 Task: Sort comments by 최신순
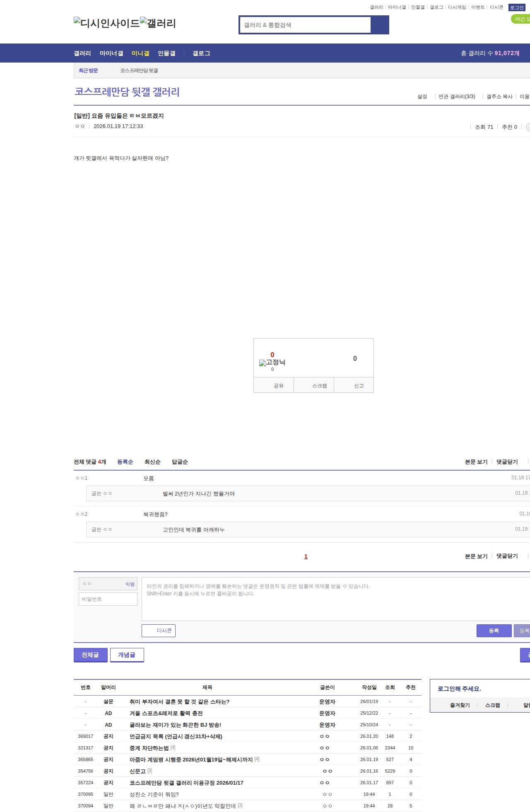click(152, 462)
